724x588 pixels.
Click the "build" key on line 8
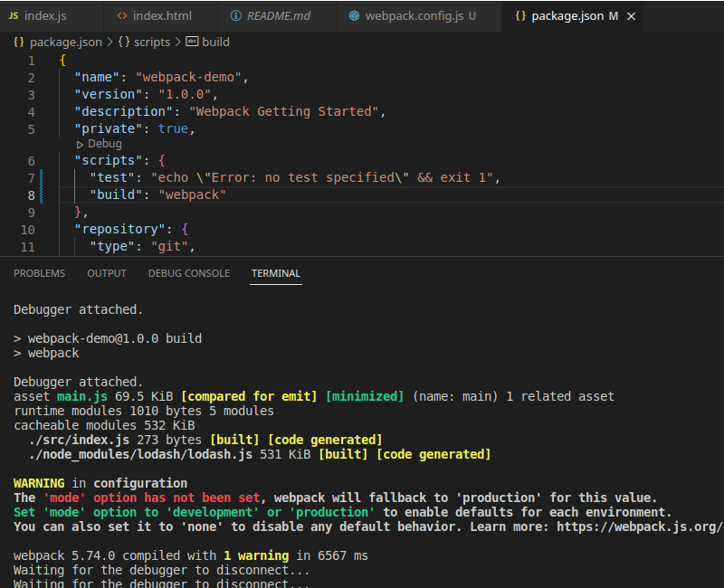click(x=116, y=194)
